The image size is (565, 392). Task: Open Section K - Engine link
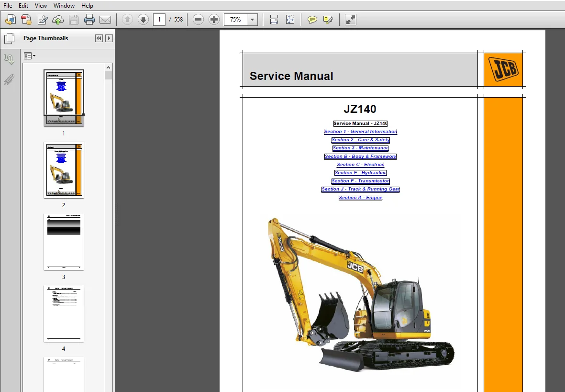pos(360,198)
